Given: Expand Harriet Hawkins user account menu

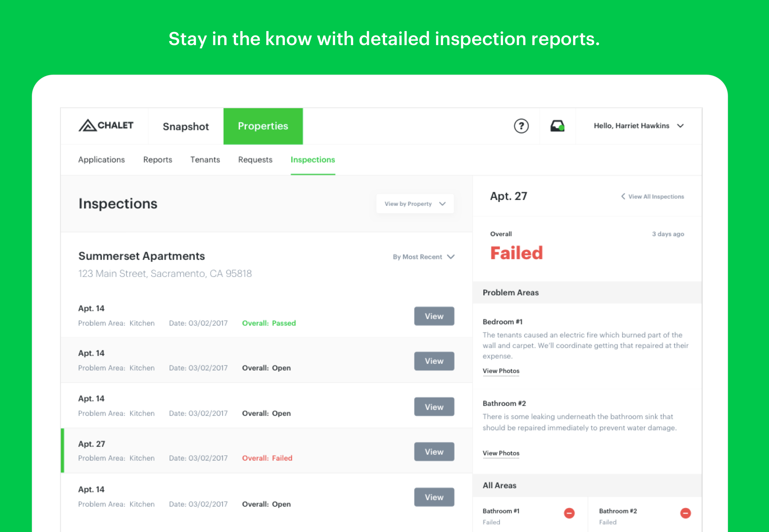Looking at the screenshot, I should point(680,126).
